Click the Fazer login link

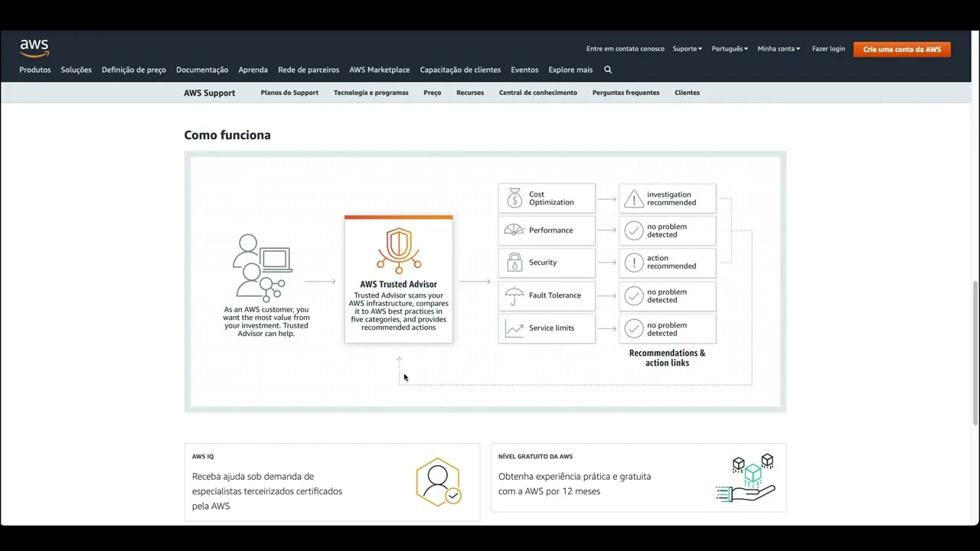[x=828, y=49]
